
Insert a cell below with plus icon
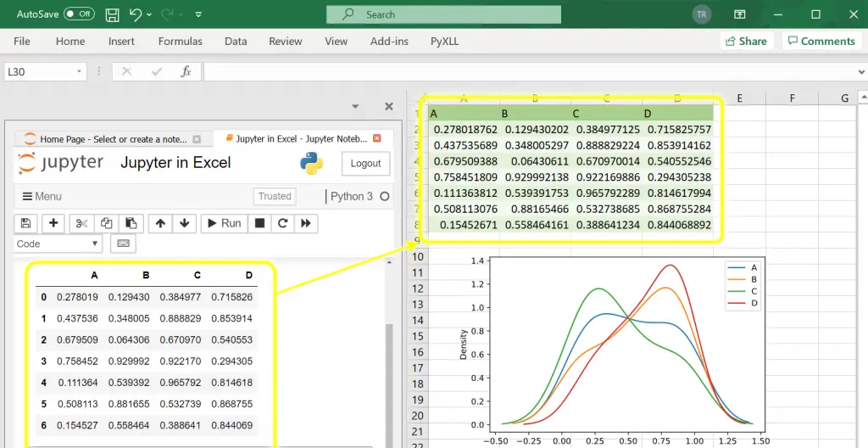[53, 223]
